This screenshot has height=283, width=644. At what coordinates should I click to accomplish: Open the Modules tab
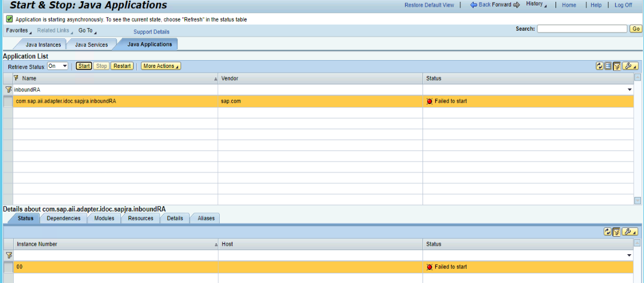(x=104, y=218)
